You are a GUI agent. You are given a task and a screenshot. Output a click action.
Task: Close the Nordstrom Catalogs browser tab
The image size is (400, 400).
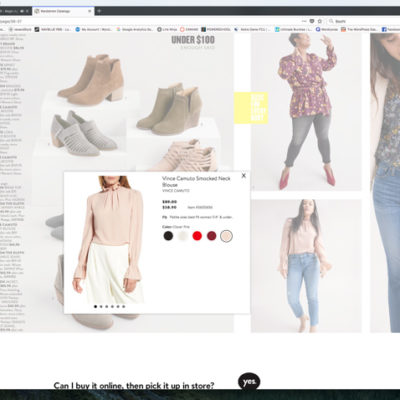coord(89,11)
